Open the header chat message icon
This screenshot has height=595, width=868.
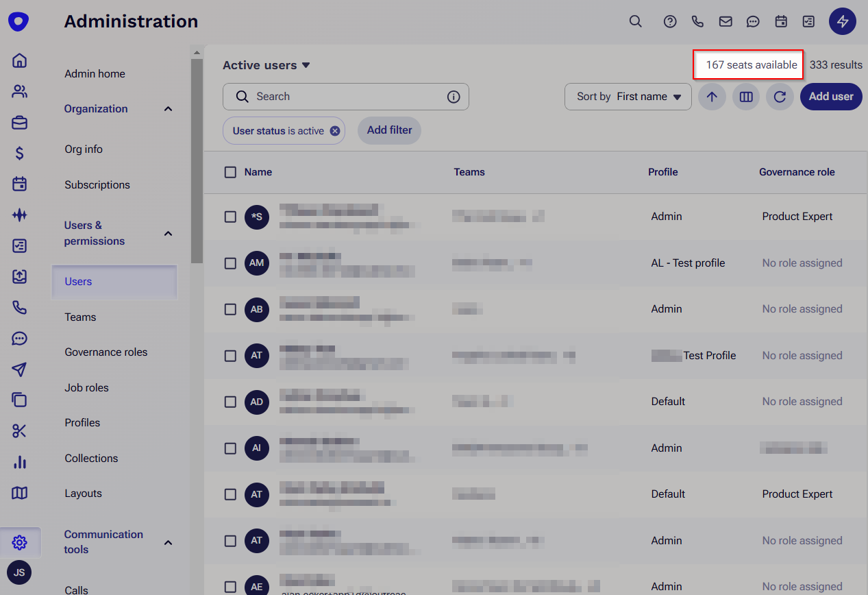pyautogui.click(x=753, y=21)
